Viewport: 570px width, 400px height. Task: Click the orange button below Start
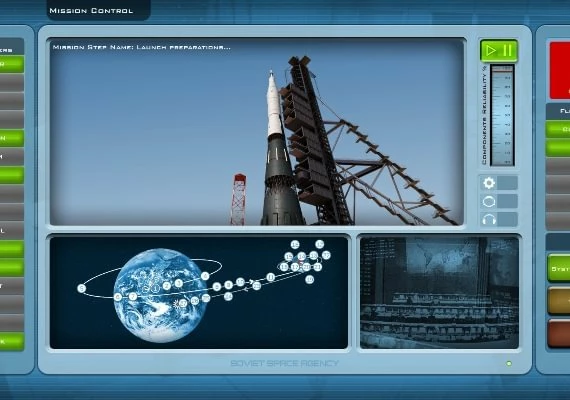click(559, 300)
